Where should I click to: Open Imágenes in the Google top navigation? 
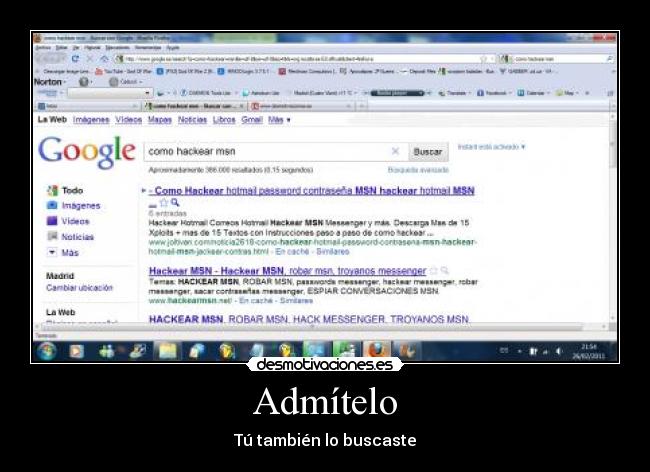(x=91, y=120)
